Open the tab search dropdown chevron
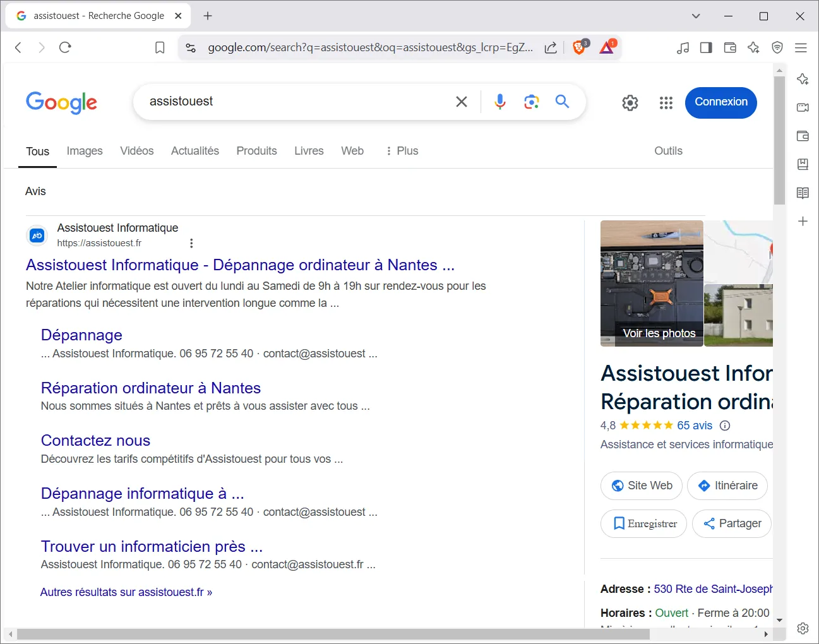 [696, 16]
